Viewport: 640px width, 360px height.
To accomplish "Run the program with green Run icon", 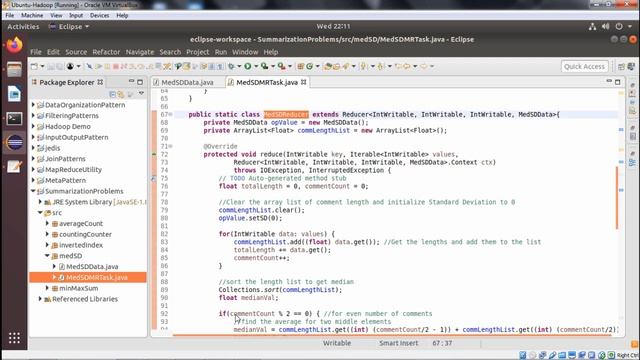I will click(248, 66).
